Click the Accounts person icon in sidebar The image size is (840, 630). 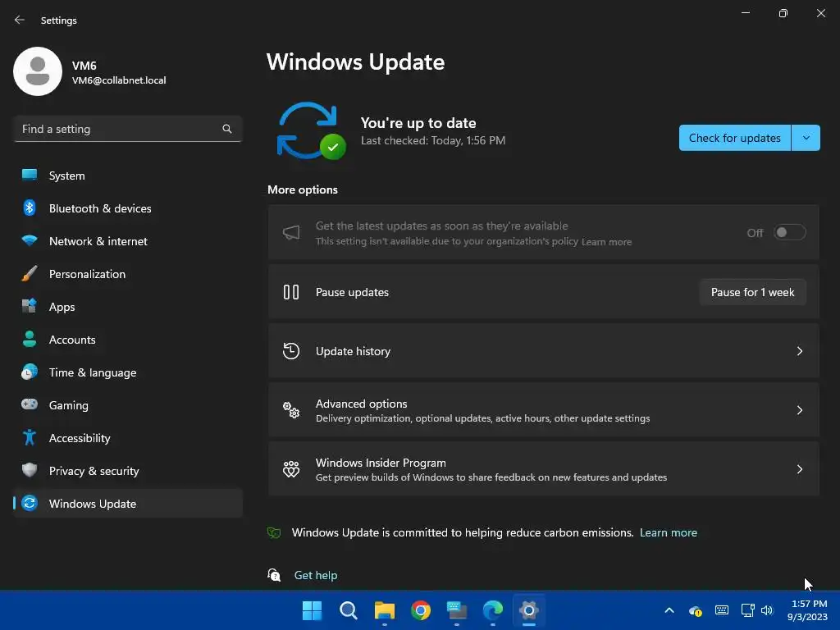30,339
